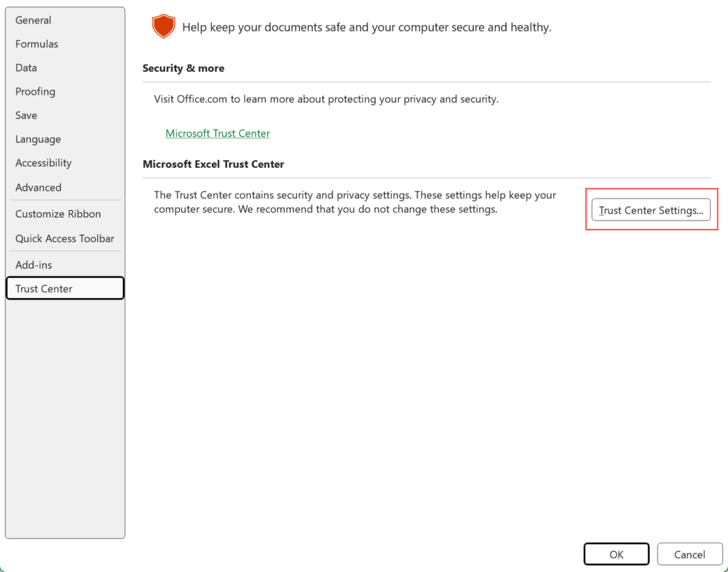Click the highlighted Trust Center Settings area

[x=651, y=210]
